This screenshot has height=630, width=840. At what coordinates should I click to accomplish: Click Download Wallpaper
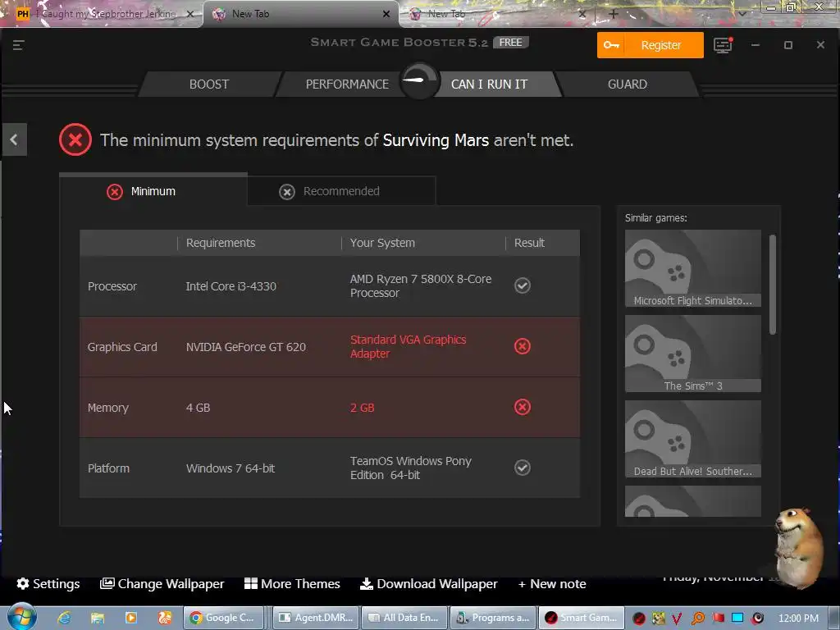pos(428,583)
